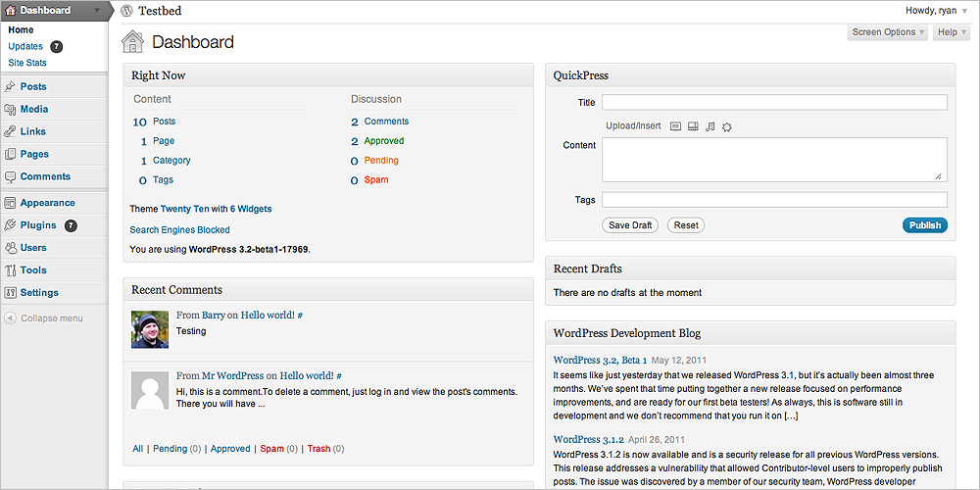Screen dimensions: 980x490
Task: Open the red Spam link under Discussion
Action: coord(376,180)
